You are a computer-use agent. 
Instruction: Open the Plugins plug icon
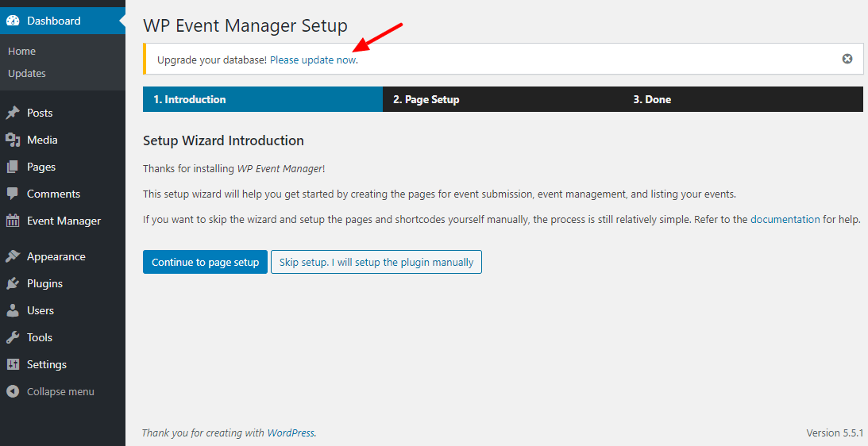[x=13, y=283]
